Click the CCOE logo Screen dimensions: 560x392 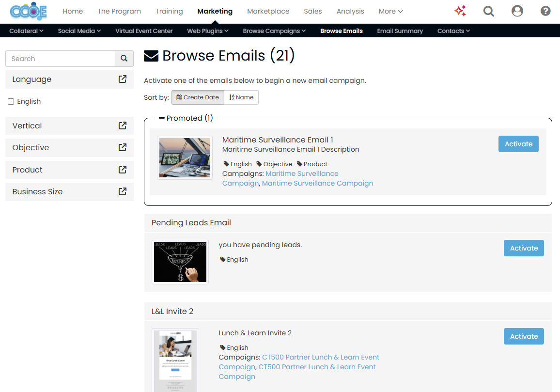28,11
